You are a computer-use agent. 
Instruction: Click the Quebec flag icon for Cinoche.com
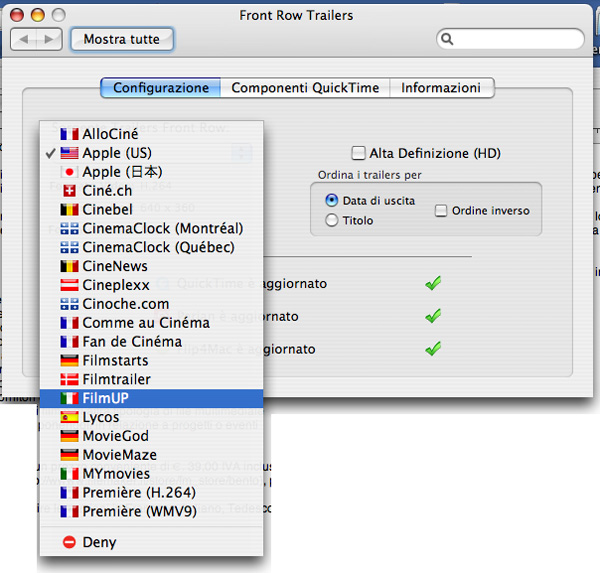point(69,304)
